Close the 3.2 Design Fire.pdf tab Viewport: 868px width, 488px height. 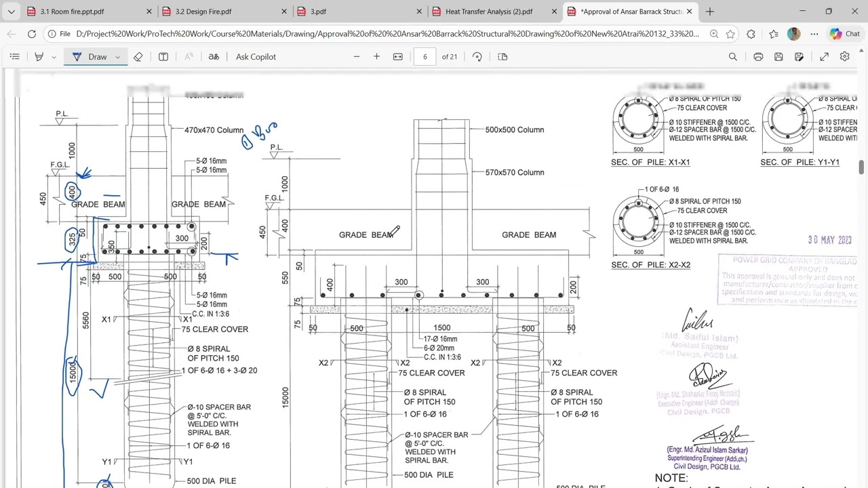(284, 12)
